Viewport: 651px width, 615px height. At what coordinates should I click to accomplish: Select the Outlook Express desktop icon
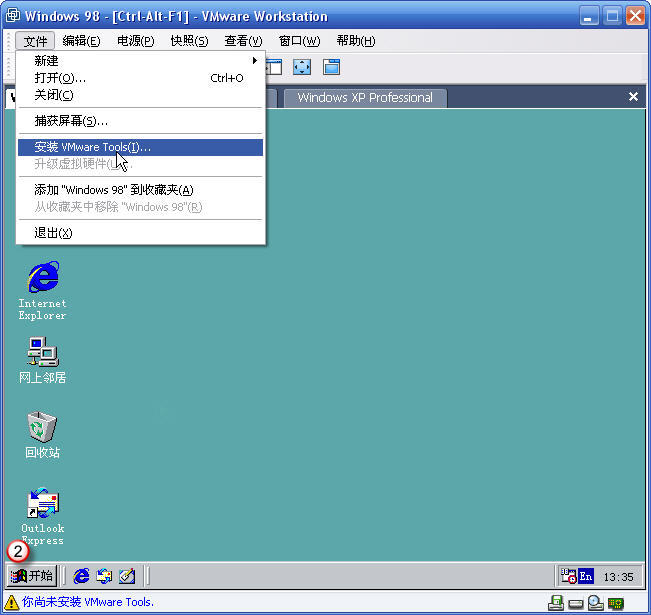42,516
